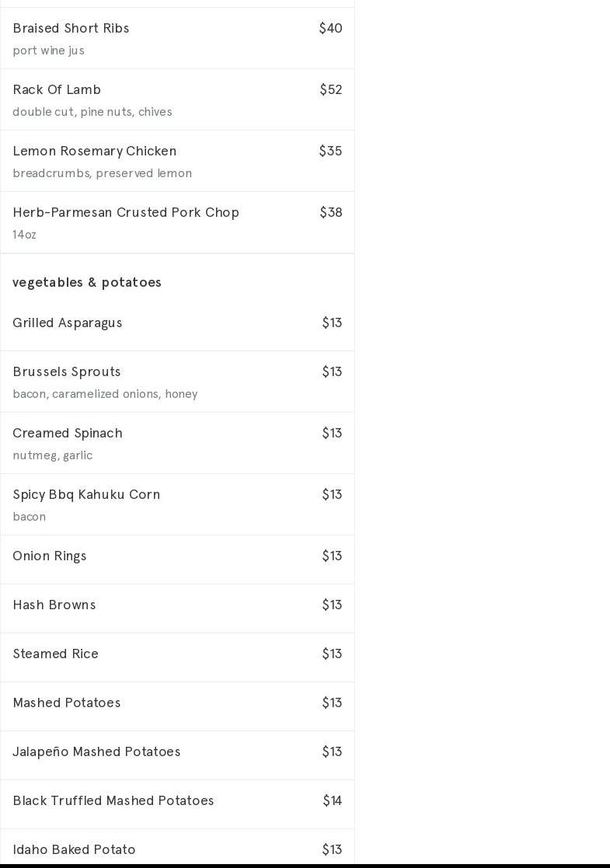Image resolution: width=610 pixels, height=868 pixels.
Task: Click the $52 price for Rack Of Lamb
Action: click(331, 89)
